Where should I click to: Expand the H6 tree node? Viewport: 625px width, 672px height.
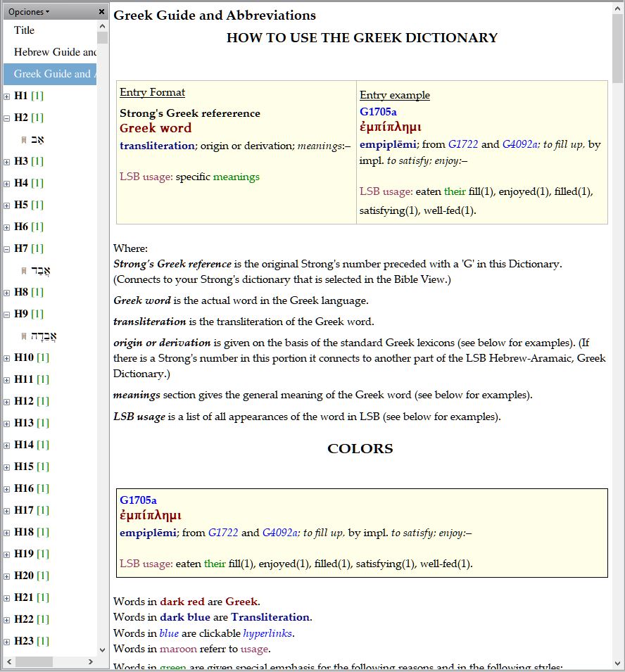pos(7,227)
